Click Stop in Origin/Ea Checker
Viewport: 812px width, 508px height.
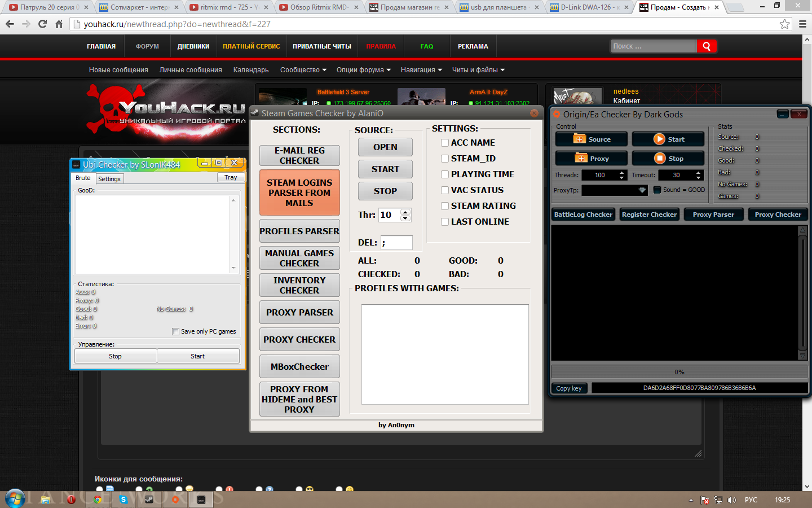668,159
